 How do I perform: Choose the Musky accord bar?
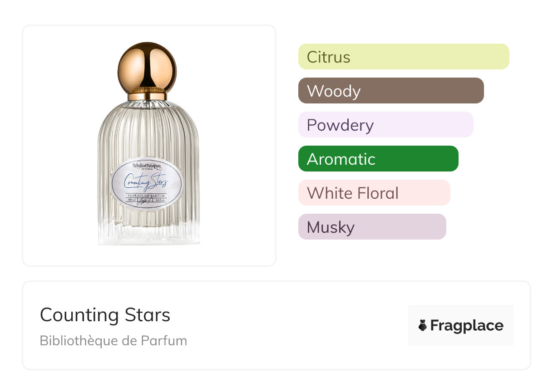pos(372,227)
